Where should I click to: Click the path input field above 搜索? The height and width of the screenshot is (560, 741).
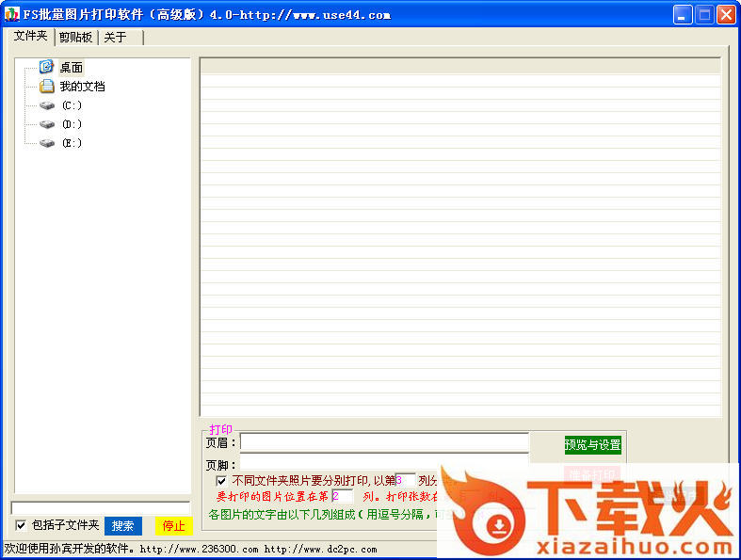click(x=101, y=508)
